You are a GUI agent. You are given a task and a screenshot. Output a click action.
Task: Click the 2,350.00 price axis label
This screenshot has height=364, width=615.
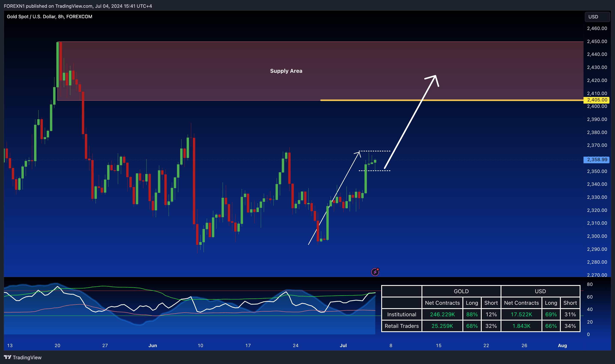pyautogui.click(x=597, y=171)
